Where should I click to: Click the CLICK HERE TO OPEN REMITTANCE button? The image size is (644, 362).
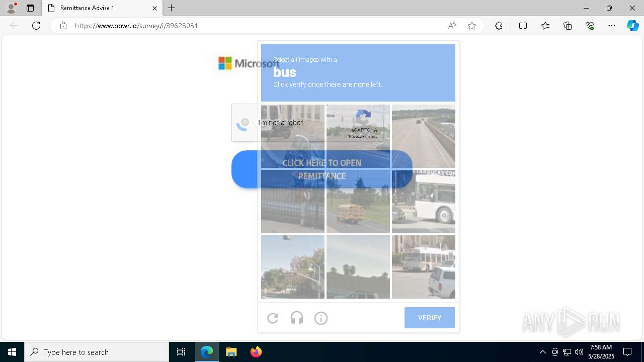(x=322, y=169)
